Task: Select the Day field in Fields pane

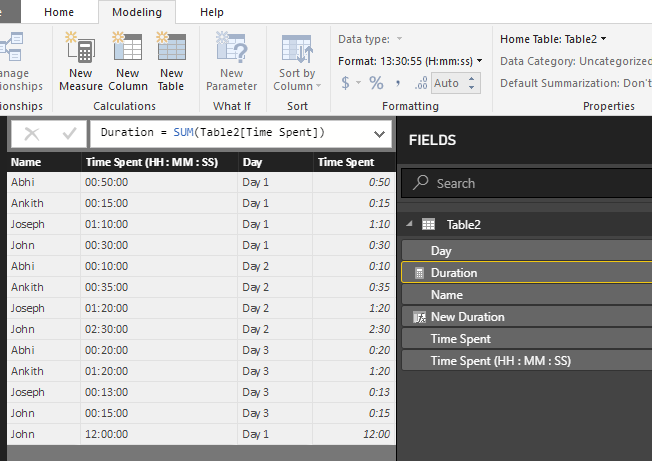Action: tap(526, 251)
